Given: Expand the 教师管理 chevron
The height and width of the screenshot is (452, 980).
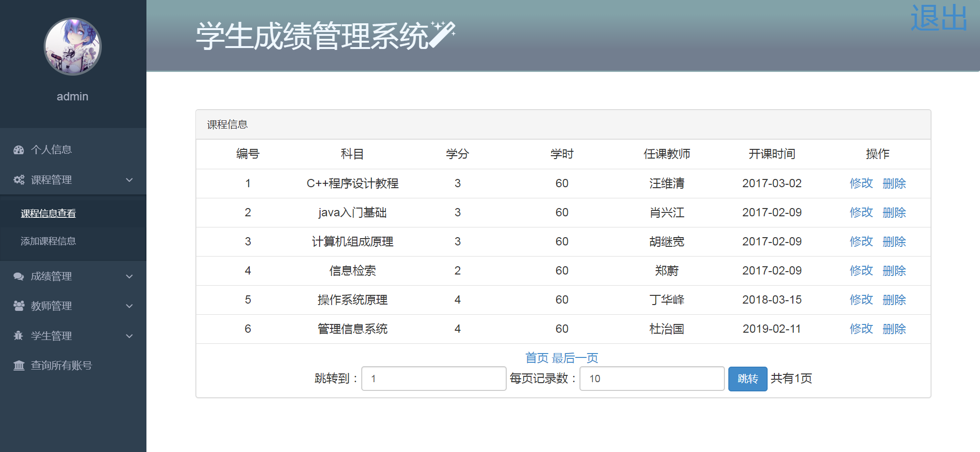Looking at the screenshot, I should (129, 306).
